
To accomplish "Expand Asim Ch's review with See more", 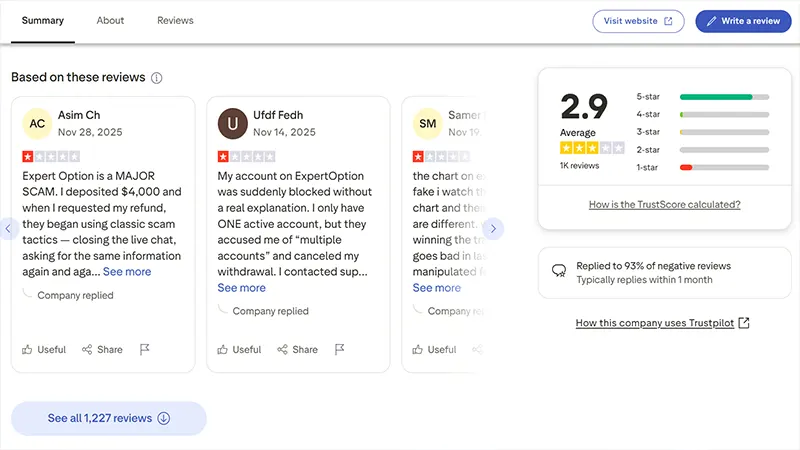I will point(127,272).
